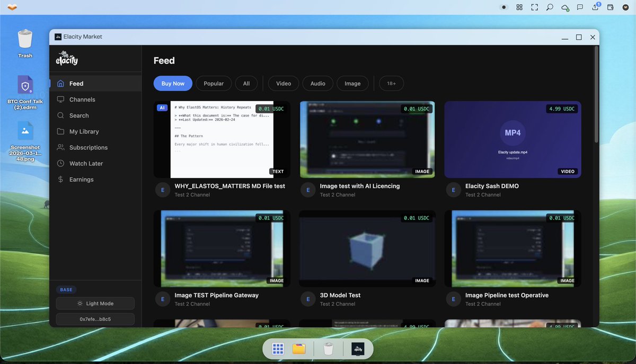This screenshot has height=364, width=636.
Task: Open Subscriptions in the sidebar
Action: [x=96, y=147]
